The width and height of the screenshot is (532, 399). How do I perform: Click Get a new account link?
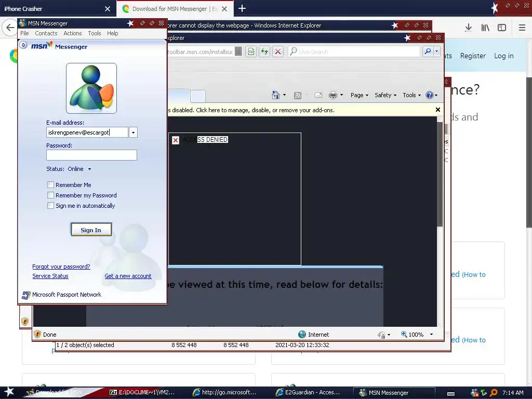(x=128, y=276)
